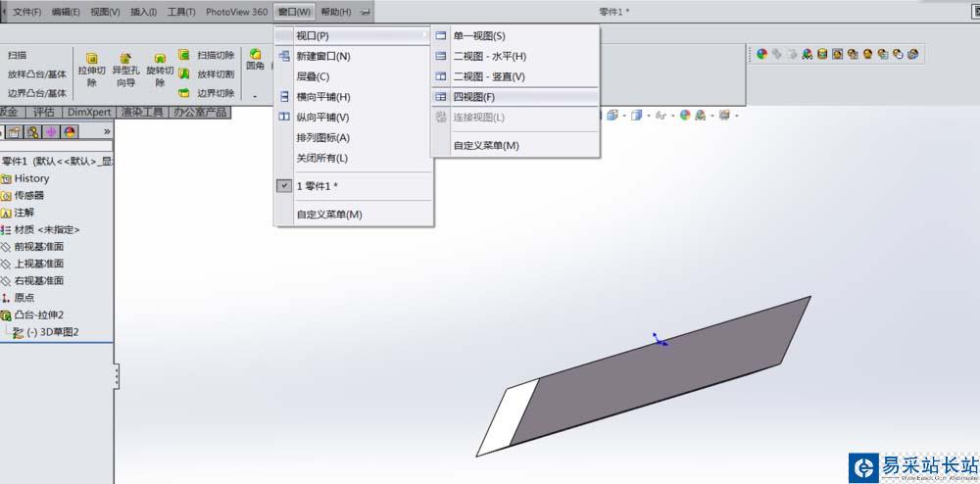The height and width of the screenshot is (484, 980).
Task: Click the Hide/Show Items glasses icon
Action: coord(661,116)
